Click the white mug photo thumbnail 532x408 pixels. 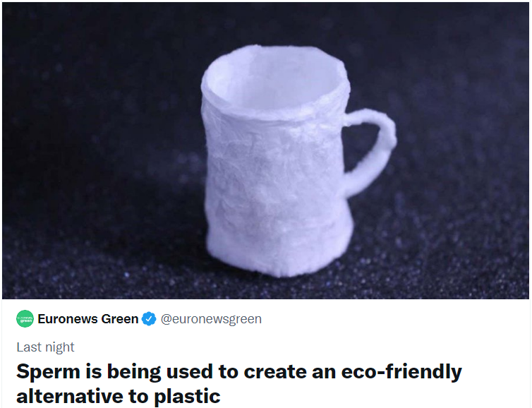pos(266,150)
